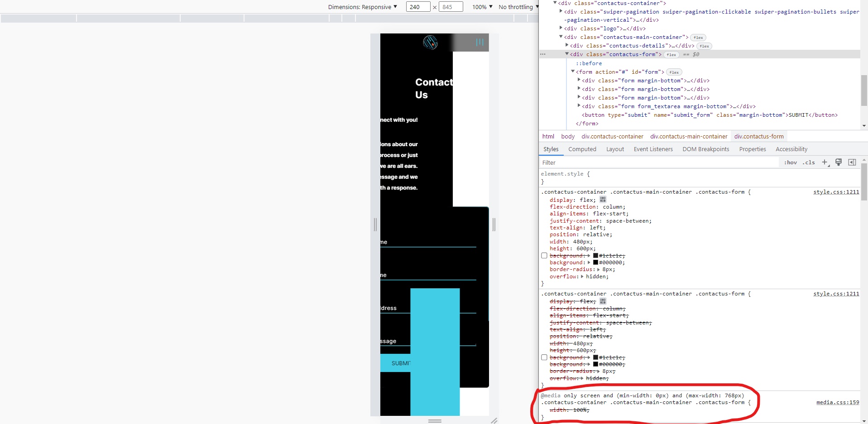The width and height of the screenshot is (868, 424).
Task: Open flexbox editor icon beside active display: flex
Action: (603, 200)
